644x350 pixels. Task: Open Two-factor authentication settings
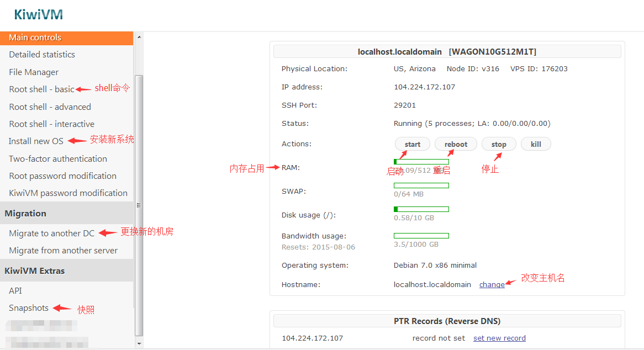58,159
